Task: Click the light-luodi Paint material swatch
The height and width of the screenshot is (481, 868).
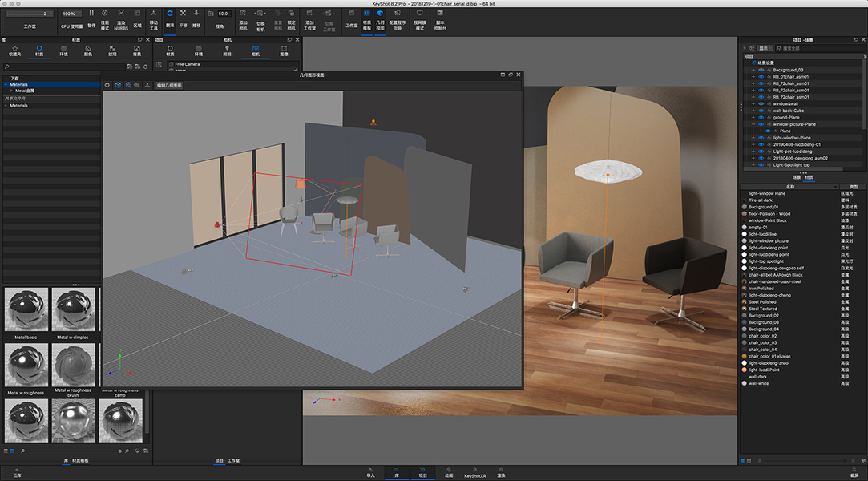Action: (x=744, y=370)
